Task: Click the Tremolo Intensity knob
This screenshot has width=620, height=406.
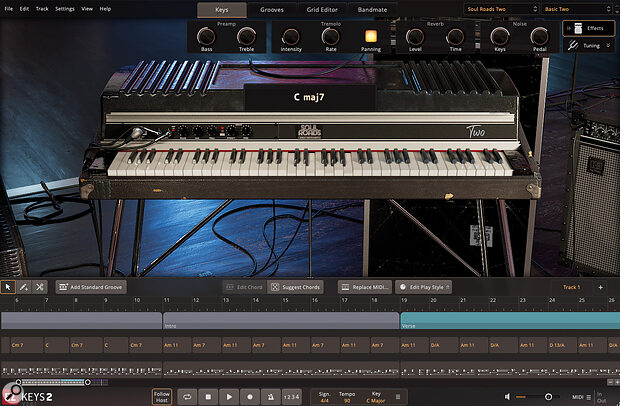Action: point(291,37)
